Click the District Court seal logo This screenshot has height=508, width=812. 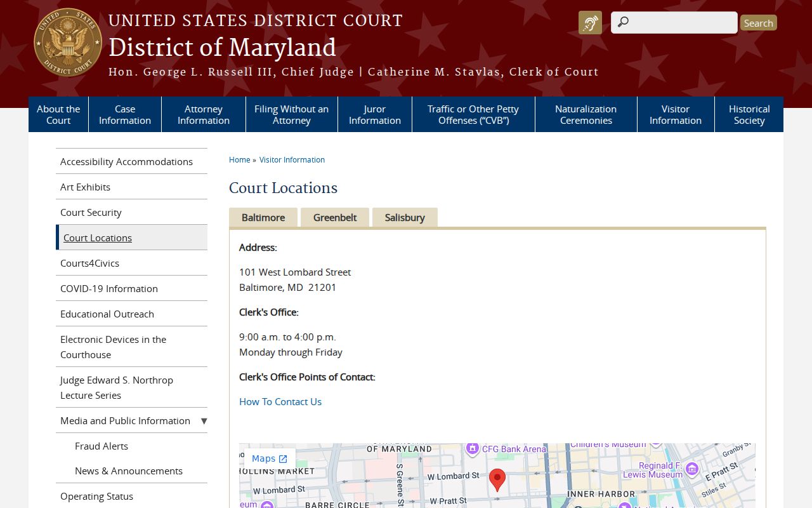pos(68,43)
